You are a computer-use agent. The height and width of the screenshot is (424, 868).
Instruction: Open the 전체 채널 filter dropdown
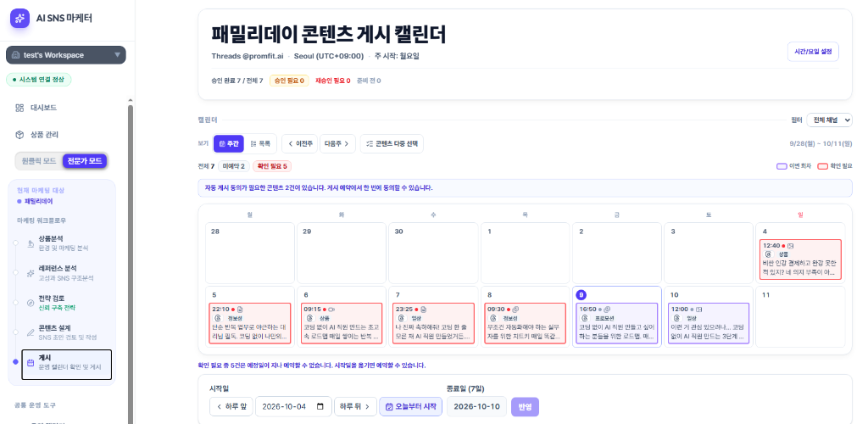click(829, 120)
